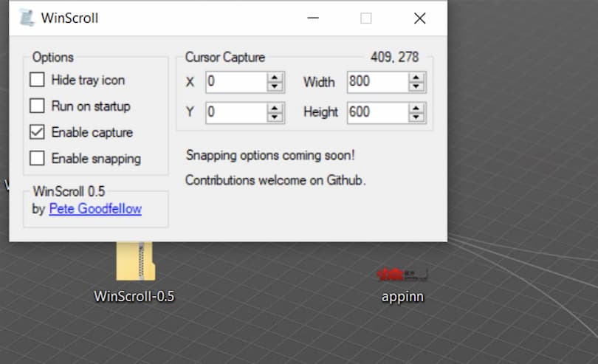This screenshot has height=364, width=598.
Task: Increase Width using the up arrow
Action: tap(417, 78)
